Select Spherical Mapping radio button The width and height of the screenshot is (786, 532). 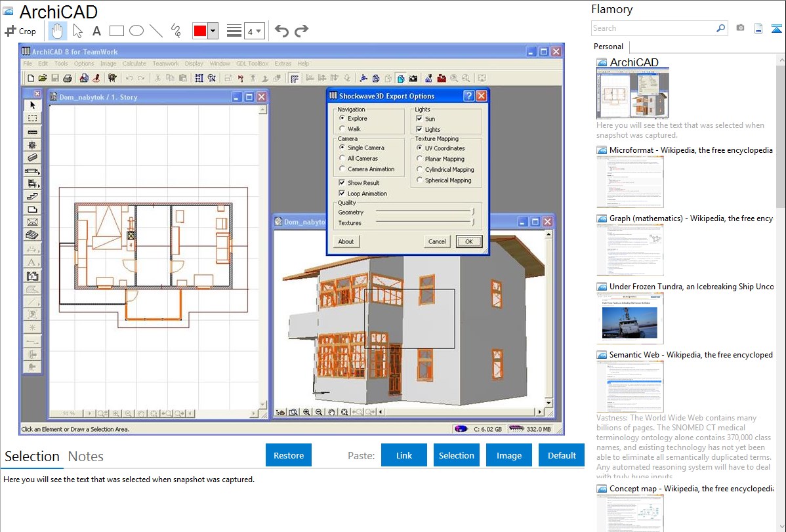click(419, 180)
